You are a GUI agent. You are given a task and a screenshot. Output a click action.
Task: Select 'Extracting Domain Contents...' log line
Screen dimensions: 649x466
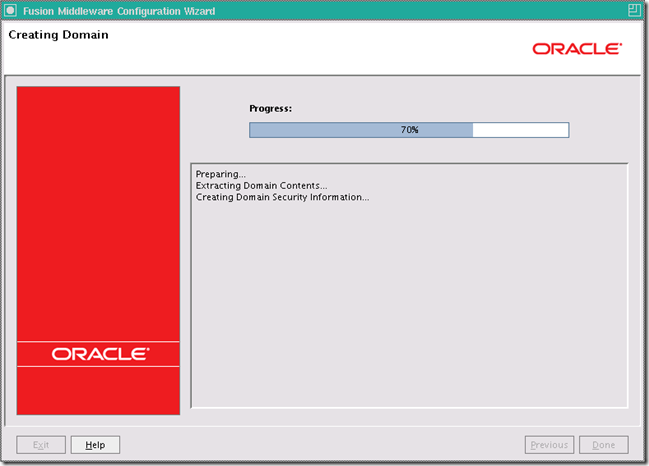261,186
